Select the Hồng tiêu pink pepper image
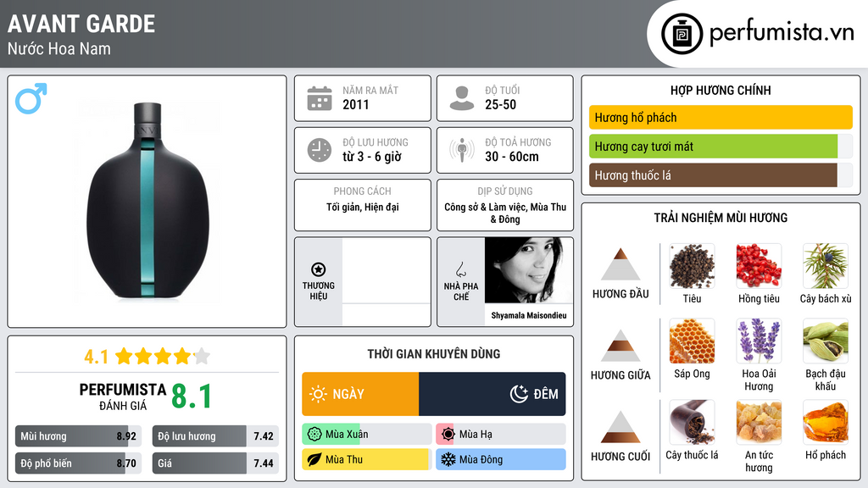This screenshot has height=488, width=868. [x=759, y=266]
